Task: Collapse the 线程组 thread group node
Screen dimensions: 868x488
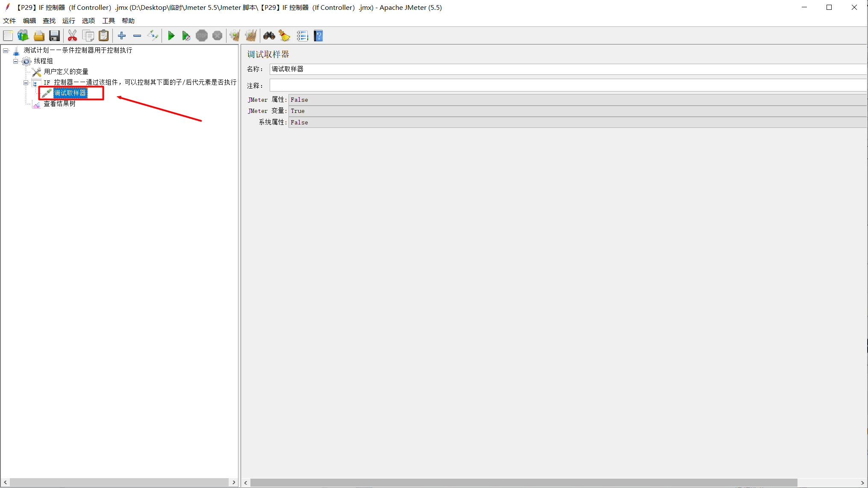Action: coord(16,61)
